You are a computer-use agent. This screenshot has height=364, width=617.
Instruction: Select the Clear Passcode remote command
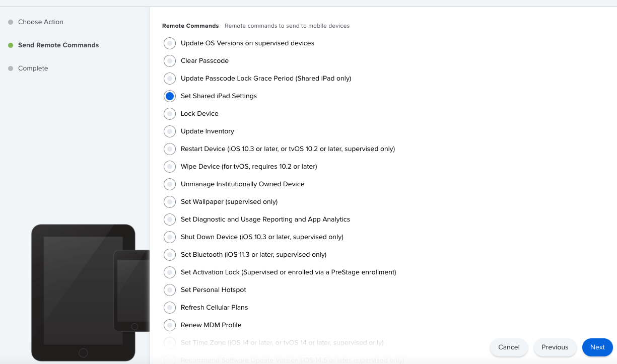pyautogui.click(x=170, y=60)
